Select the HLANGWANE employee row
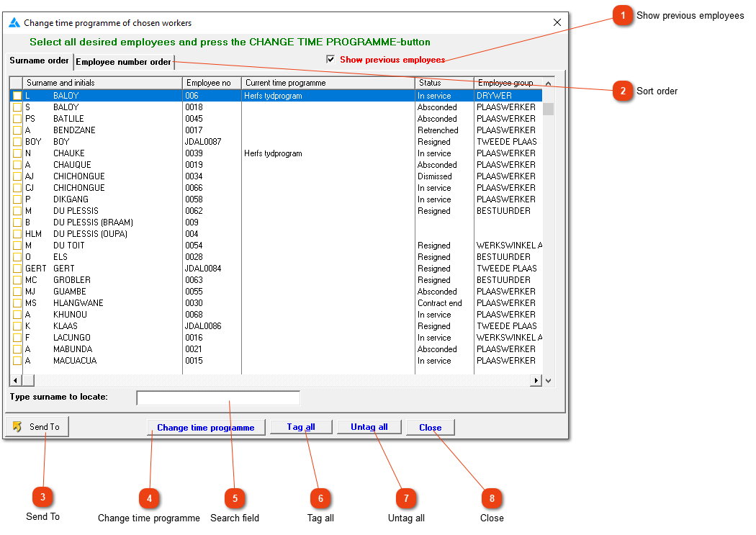The image size is (756, 535). 276,303
